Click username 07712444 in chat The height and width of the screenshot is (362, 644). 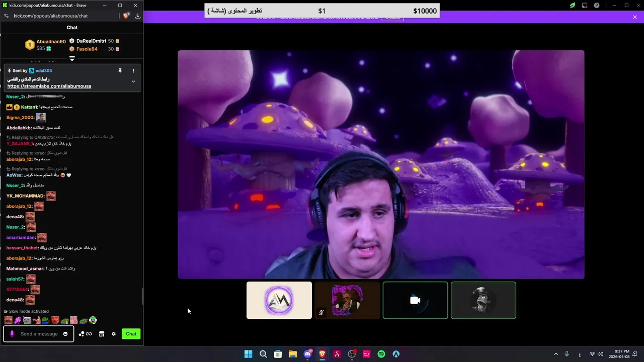click(x=17, y=290)
